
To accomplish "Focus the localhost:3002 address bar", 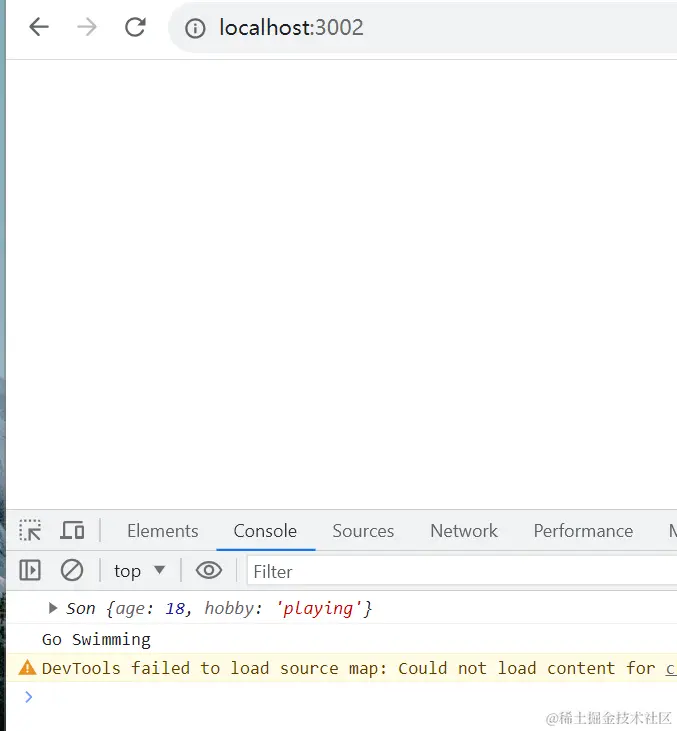I will coord(422,28).
